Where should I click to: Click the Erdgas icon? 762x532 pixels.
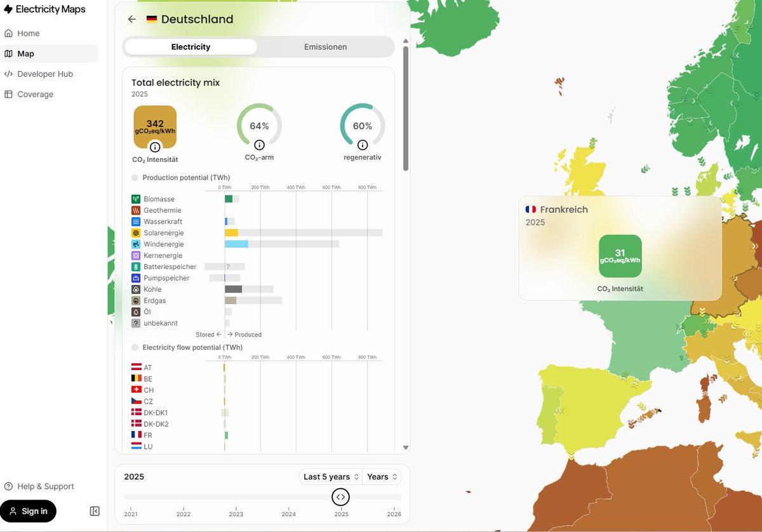136,300
